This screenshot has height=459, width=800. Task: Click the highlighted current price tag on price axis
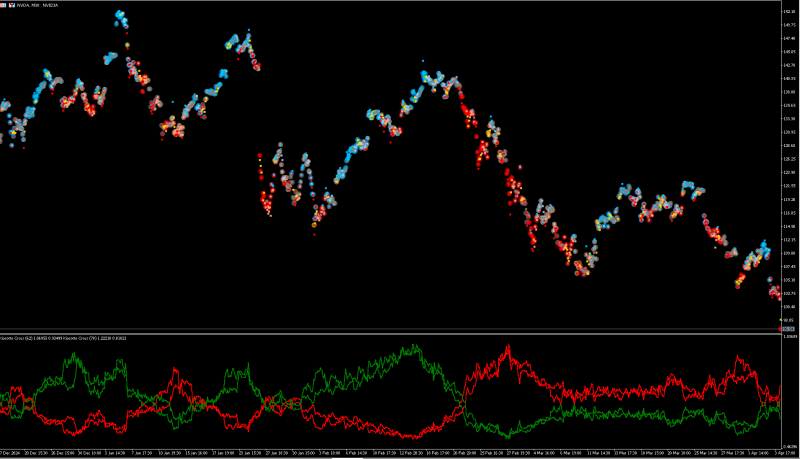(789, 329)
